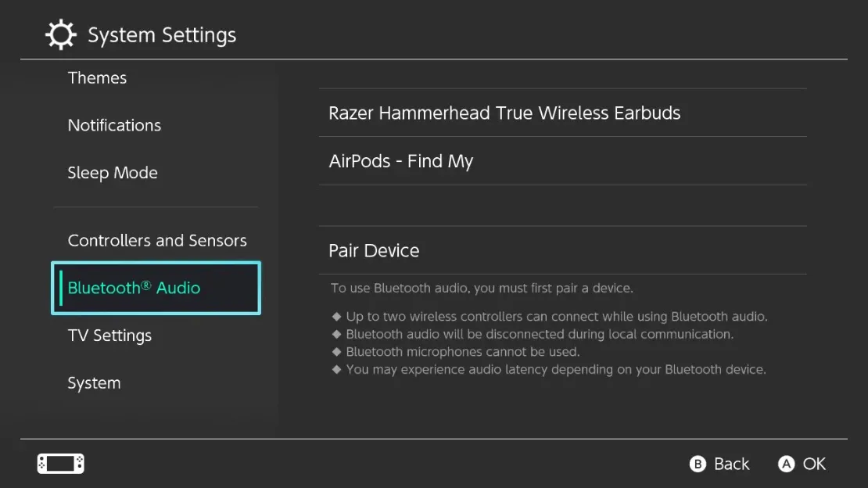Viewport: 868px width, 488px height.
Task: Click the handheld console battery icon
Action: point(59,463)
